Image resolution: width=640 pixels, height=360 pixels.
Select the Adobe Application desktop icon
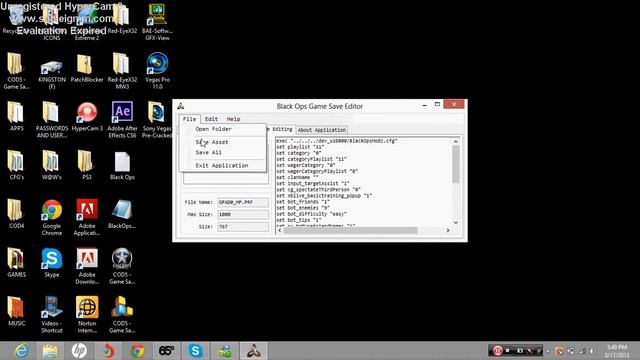tap(87, 218)
